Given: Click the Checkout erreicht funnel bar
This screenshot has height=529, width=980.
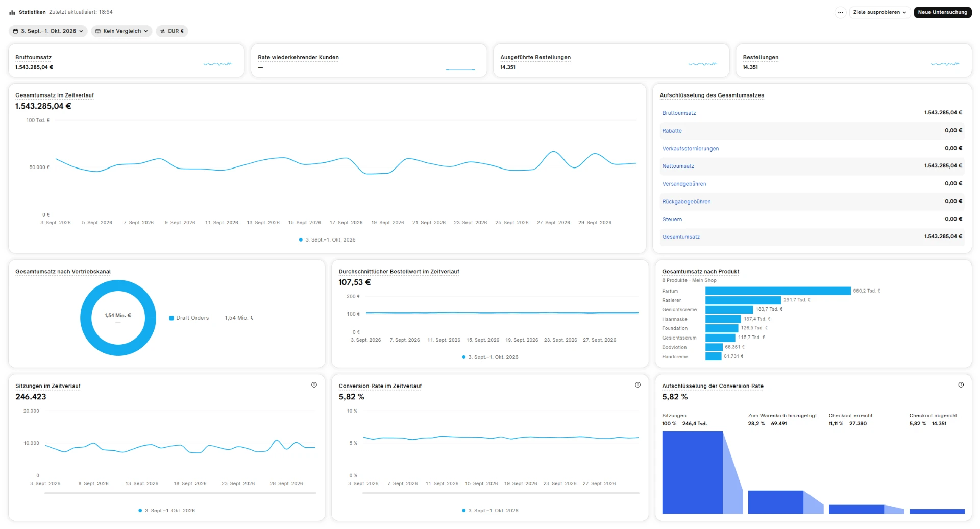Looking at the screenshot, I should [x=856, y=509].
